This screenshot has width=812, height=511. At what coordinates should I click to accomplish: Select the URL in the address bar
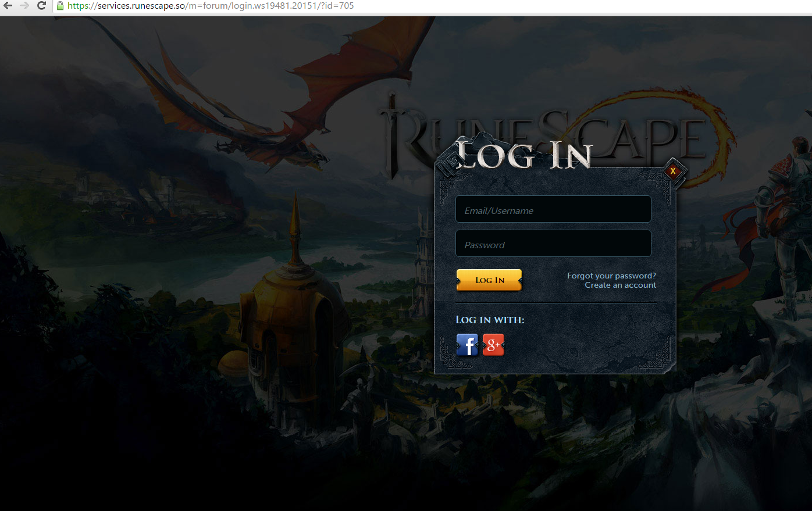click(211, 6)
